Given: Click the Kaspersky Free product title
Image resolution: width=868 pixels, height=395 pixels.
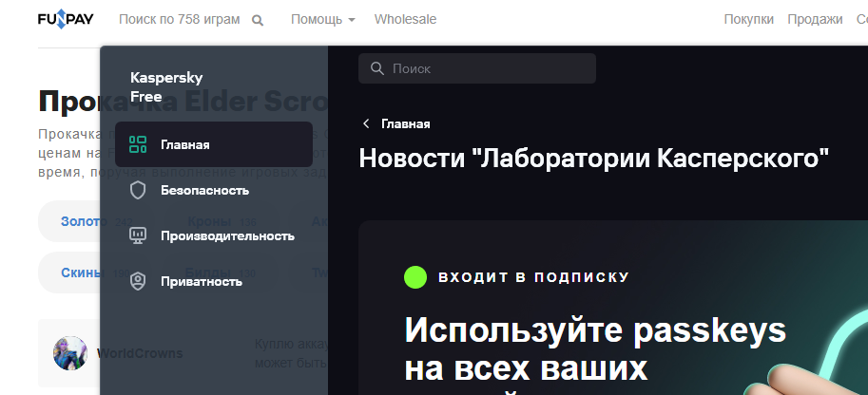Looking at the screenshot, I should click(x=166, y=86).
